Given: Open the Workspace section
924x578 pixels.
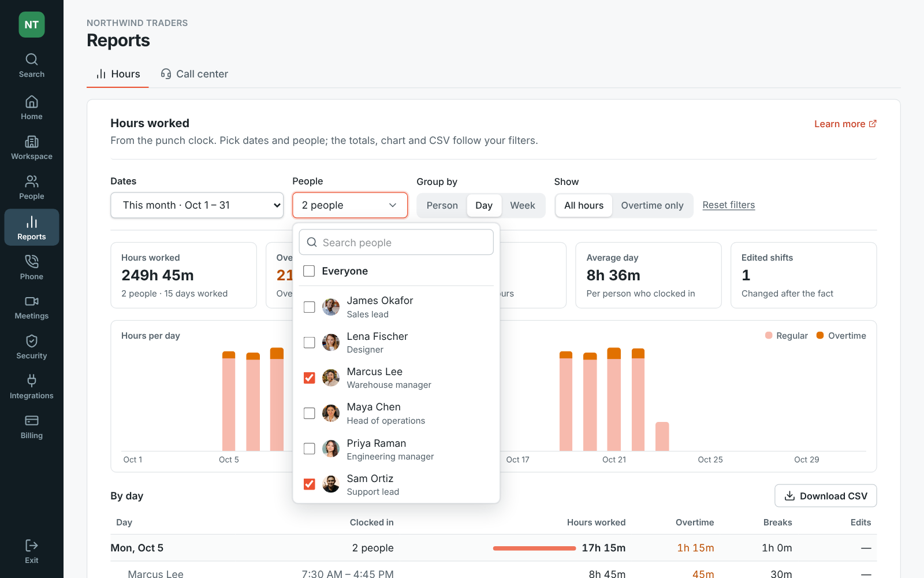Looking at the screenshot, I should pyautogui.click(x=32, y=148).
